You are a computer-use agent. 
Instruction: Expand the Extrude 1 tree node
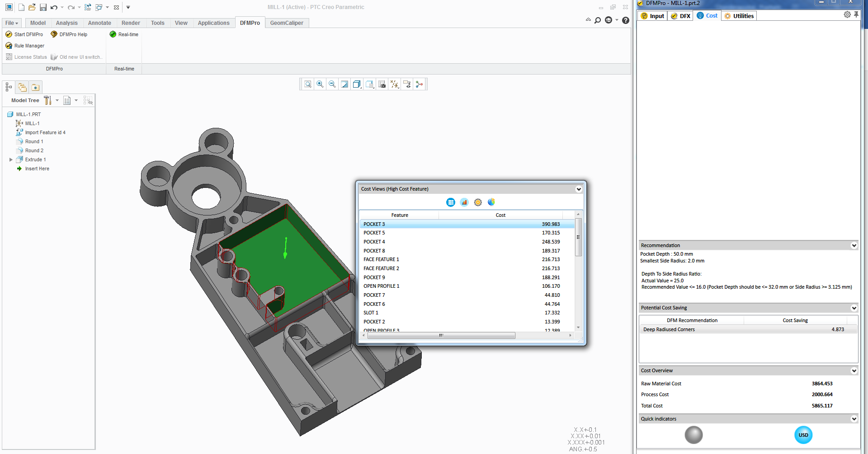coord(11,159)
